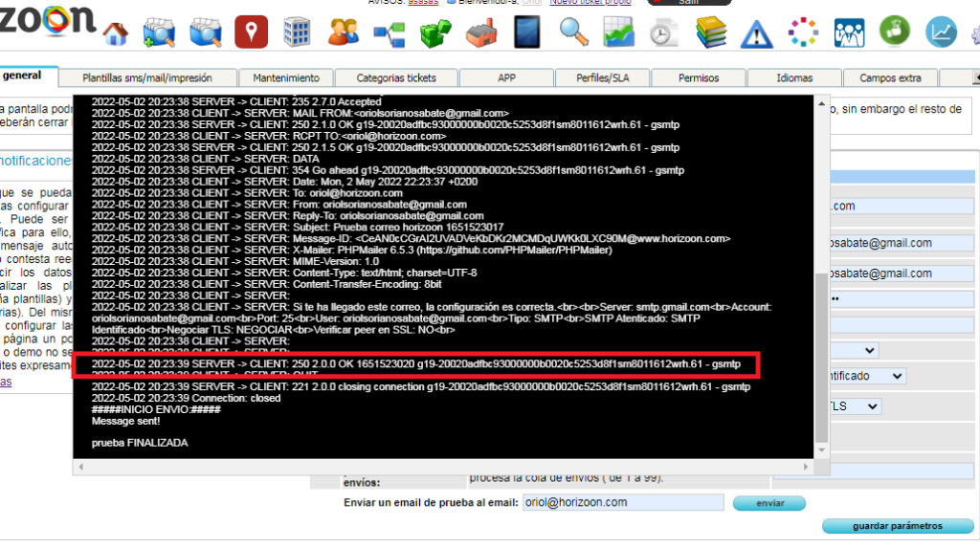980x547 pixels.
Task: Click the log vertical scrollbar thumb
Action: tap(821, 357)
